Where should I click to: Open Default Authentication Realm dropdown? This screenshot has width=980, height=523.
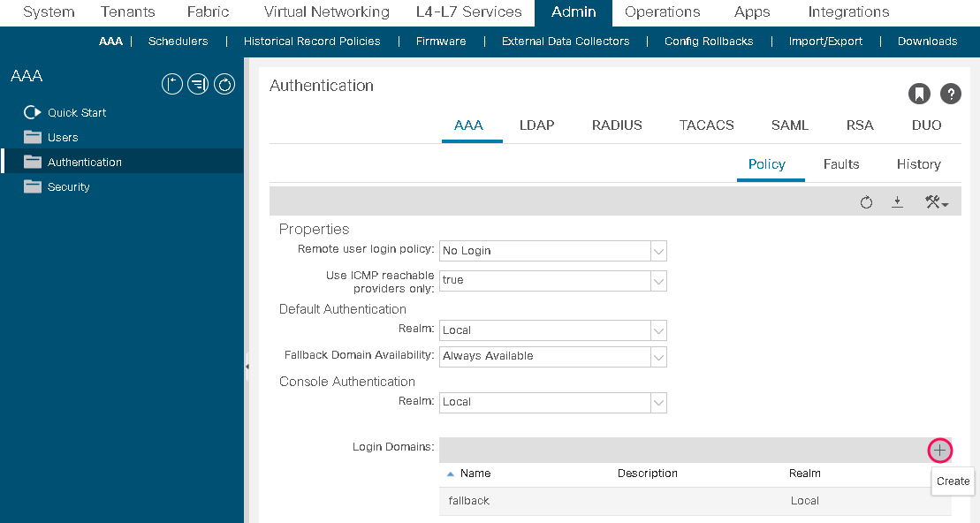pos(658,330)
